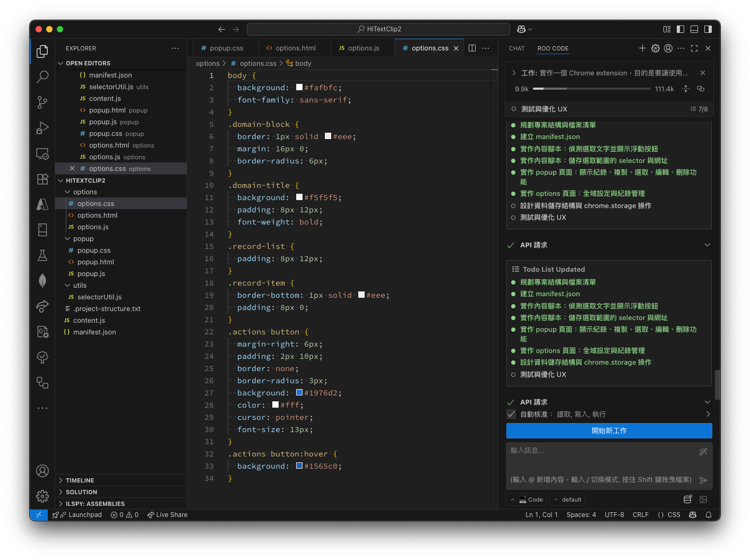750x560 pixels.
Task: Click the HiTextClip2 command center search
Action: pos(378,29)
